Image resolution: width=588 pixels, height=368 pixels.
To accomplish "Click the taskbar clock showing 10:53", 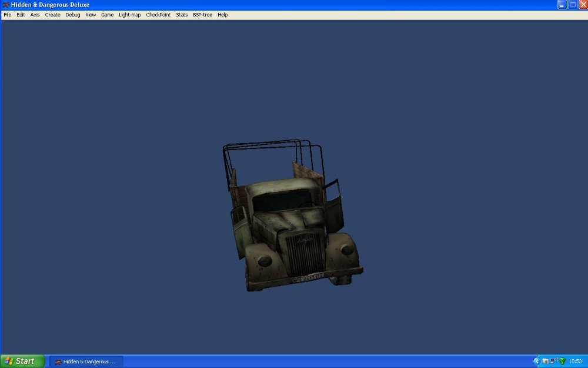I will click(575, 362).
